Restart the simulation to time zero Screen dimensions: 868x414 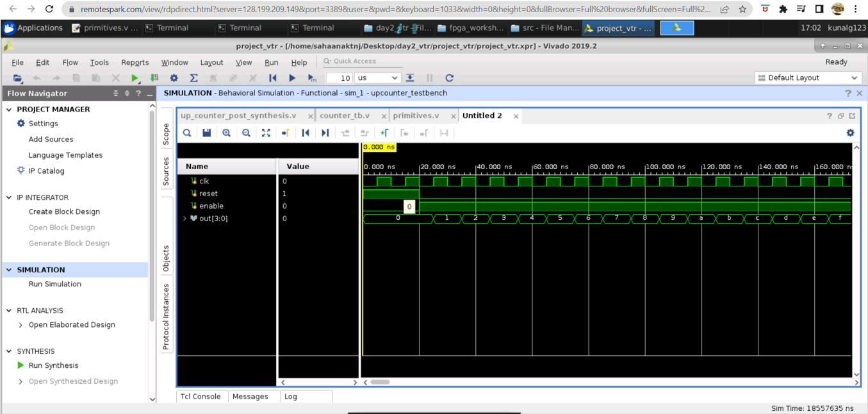click(x=272, y=78)
